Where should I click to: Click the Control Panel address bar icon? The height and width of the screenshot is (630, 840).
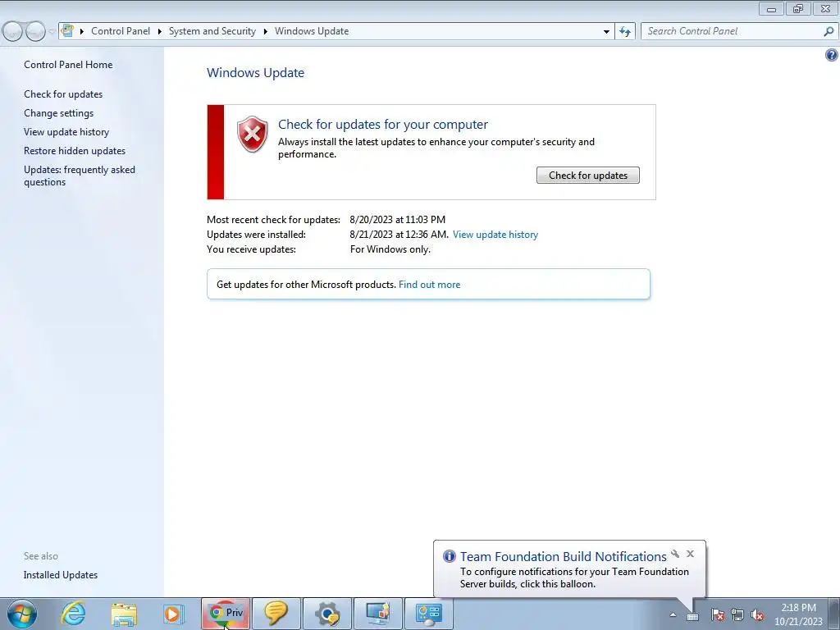tap(67, 30)
